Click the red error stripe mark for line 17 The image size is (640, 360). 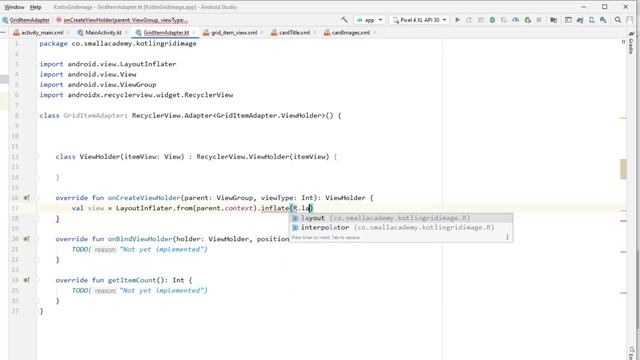coord(623,211)
